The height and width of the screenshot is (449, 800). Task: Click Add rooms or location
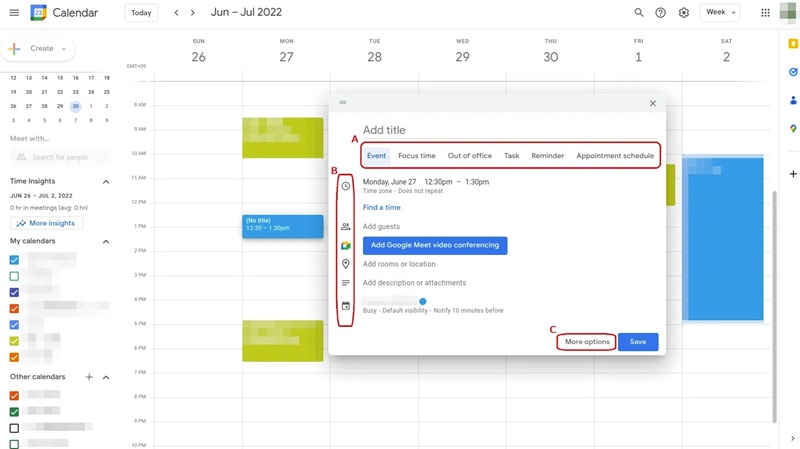pos(399,264)
